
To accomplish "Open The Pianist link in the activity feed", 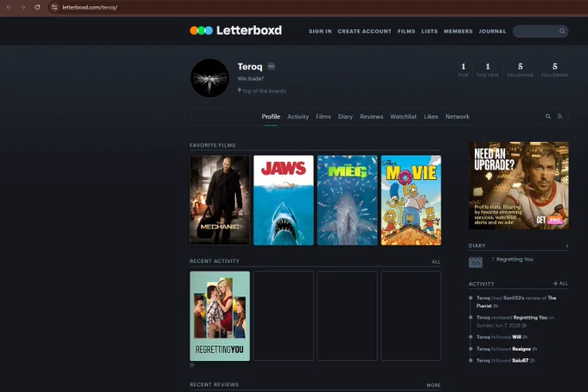I will pos(516,302).
